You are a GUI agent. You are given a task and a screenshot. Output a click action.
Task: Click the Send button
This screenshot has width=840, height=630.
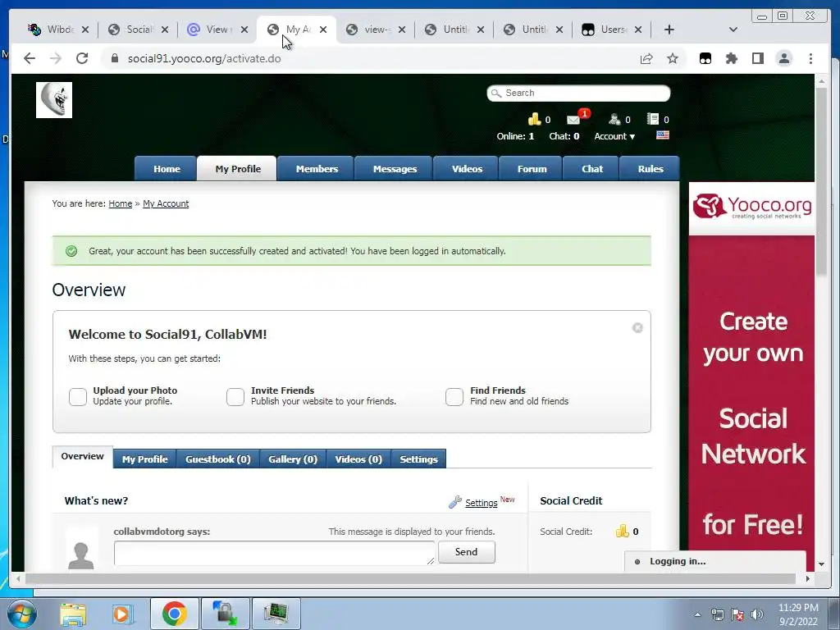tap(467, 552)
